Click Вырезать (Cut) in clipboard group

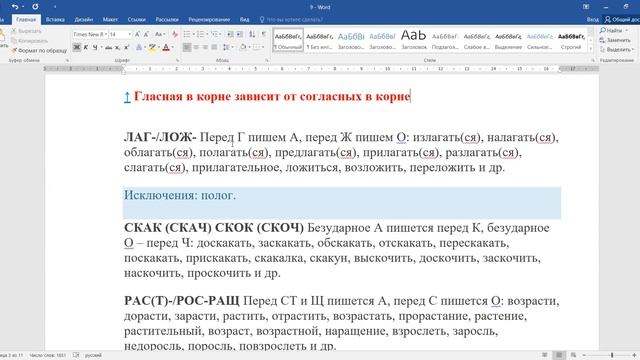pos(27,31)
